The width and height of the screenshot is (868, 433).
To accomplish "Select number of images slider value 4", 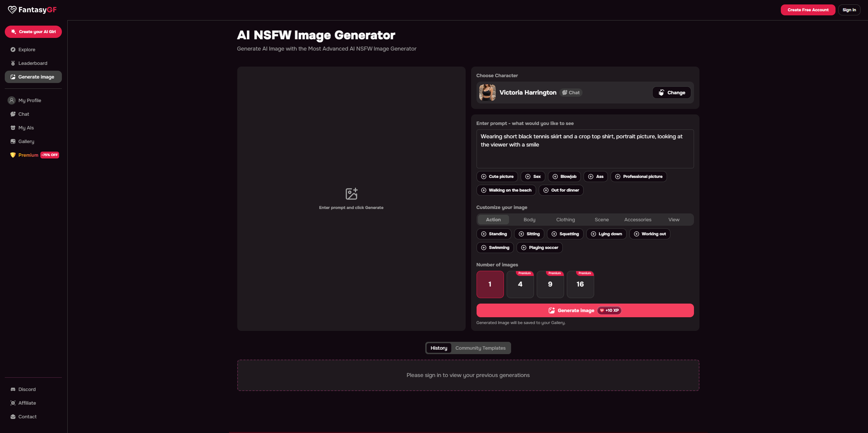I will pyautogui.click(x=520, y=284).
